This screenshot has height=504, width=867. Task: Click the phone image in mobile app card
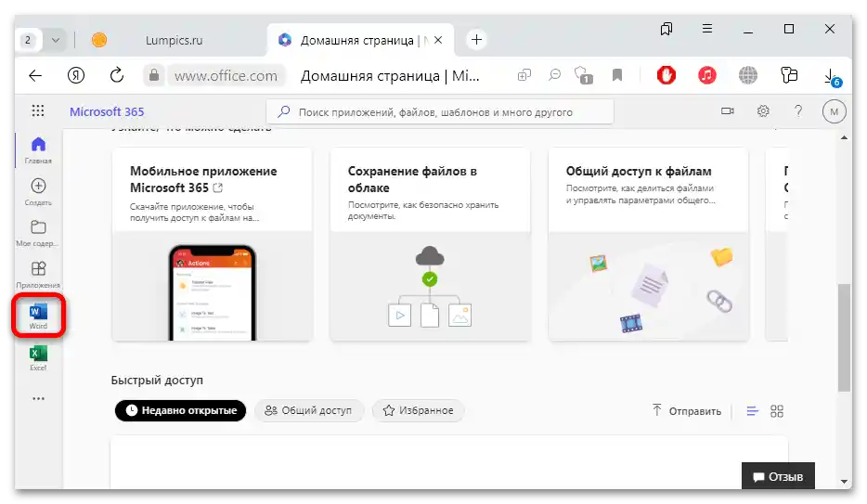(213, 291)
